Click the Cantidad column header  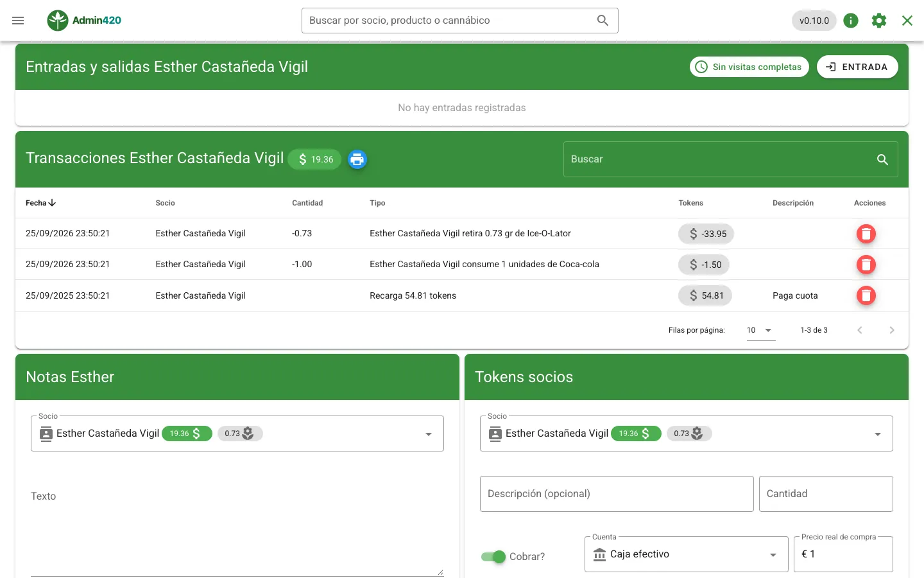(307, 203)
